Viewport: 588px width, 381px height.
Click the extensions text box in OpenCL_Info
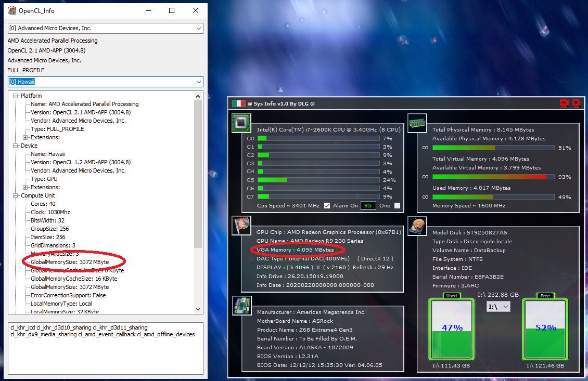(106, 348)
